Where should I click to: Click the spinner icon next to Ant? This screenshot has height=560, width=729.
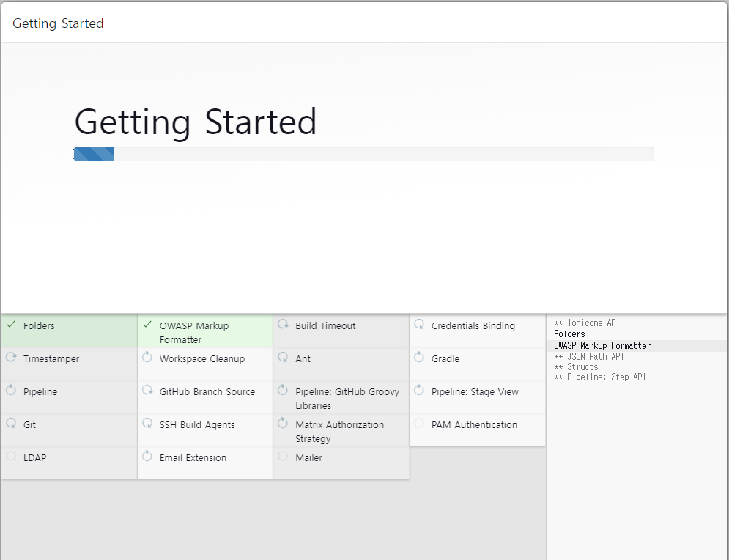(283, 357)
